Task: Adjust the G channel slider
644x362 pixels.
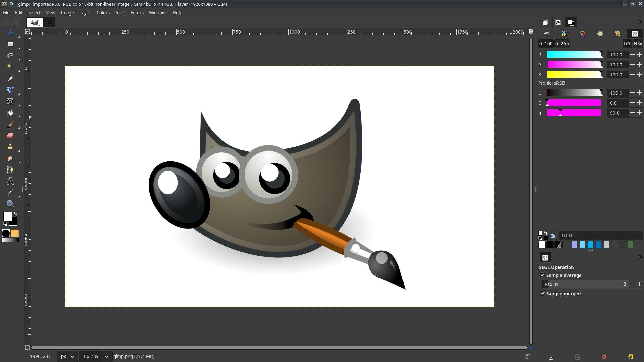Action: [575, 65]
